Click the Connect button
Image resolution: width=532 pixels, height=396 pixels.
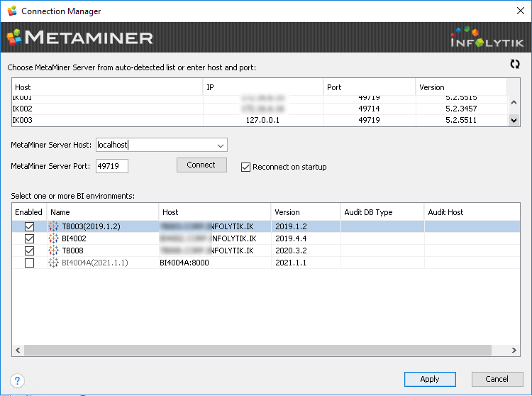tap(201, 165)
